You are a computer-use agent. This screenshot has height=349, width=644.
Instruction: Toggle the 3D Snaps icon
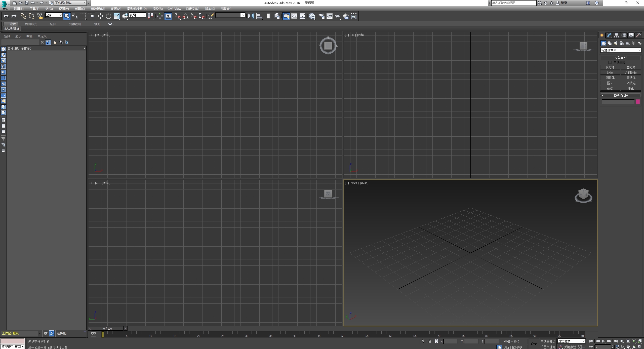tap(177, 16)
